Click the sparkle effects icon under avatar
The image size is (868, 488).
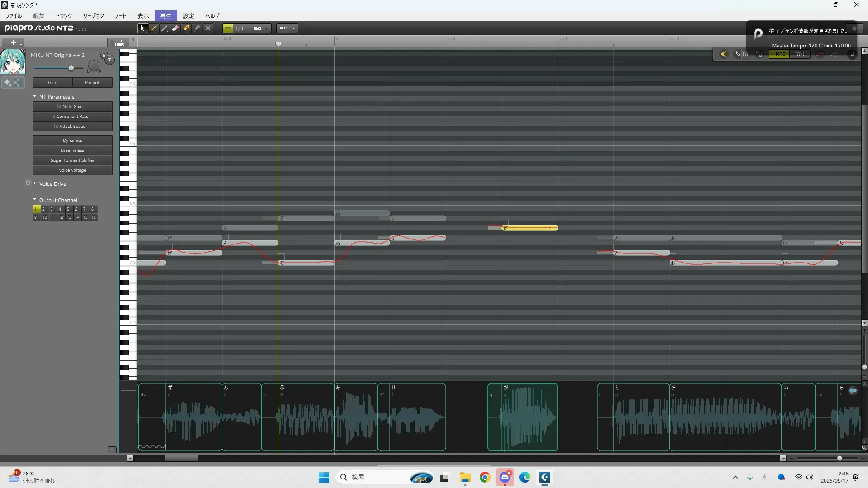point(8,83)
